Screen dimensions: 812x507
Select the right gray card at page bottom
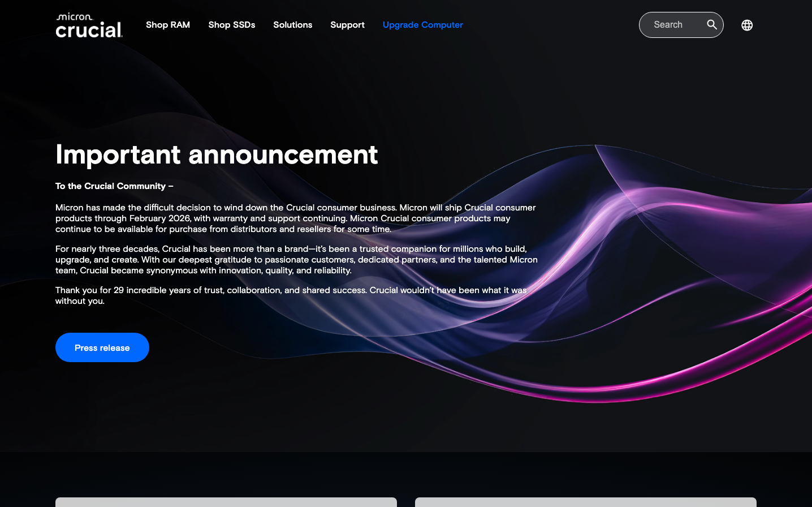click(x=585, y=501)
